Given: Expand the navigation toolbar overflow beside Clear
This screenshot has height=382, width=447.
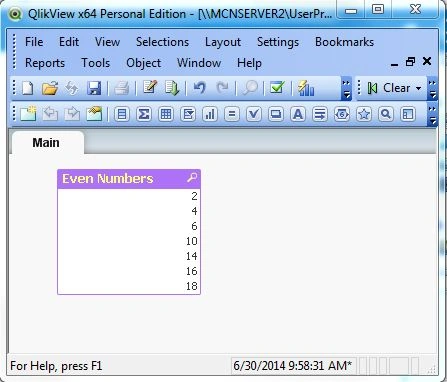Looking at the screenshot, I should 432,89.
